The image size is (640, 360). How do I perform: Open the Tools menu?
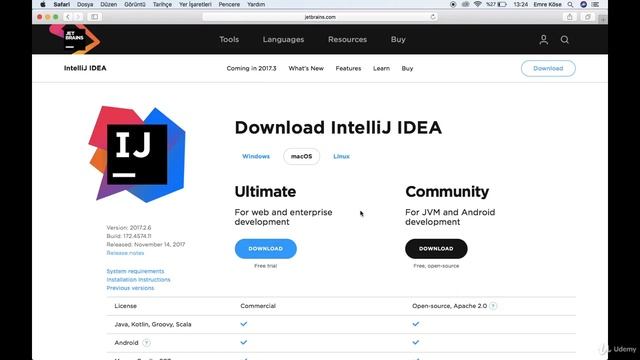pyautogui.click(x=229, y=40)
